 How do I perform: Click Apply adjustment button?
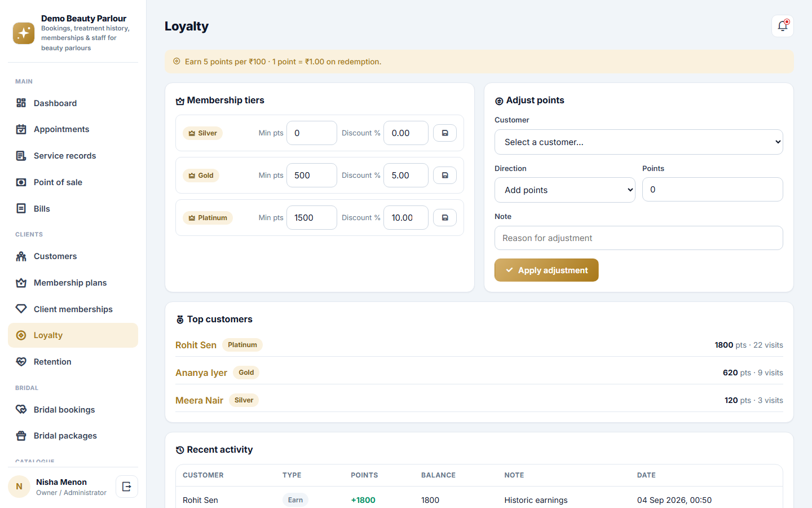pos(546,270)
